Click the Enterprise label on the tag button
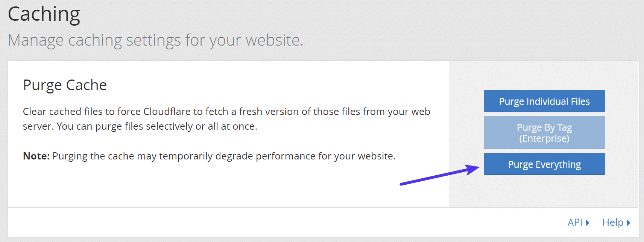This screenshot has width=644, height=242. [x=544, y=138]
